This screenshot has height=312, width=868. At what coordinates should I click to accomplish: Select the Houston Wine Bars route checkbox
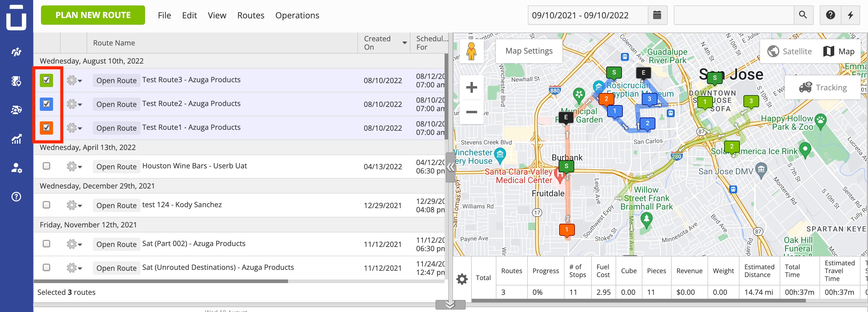point(46,166)
